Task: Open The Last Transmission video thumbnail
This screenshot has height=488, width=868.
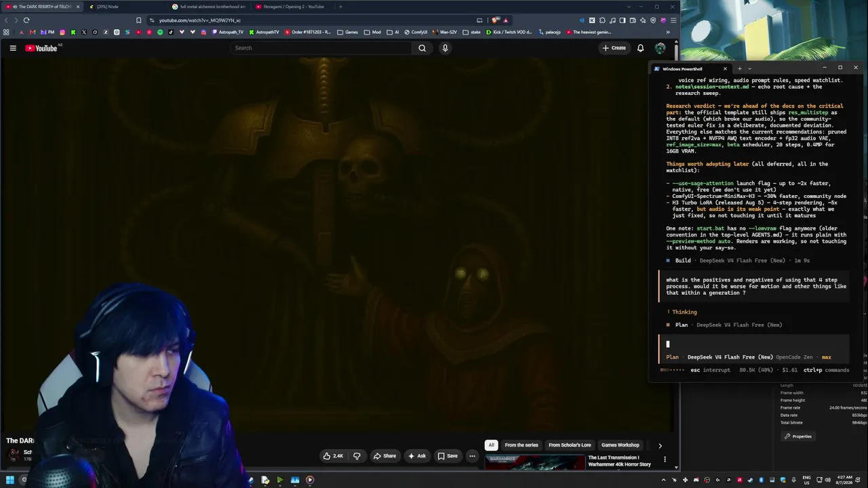Action: pyautogui.click(x=535, y=463)
